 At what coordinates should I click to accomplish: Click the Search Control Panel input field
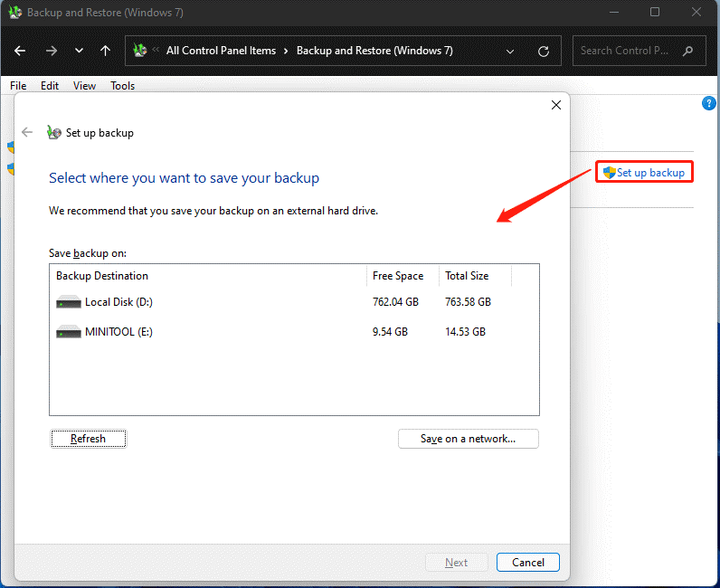(624, 51)
